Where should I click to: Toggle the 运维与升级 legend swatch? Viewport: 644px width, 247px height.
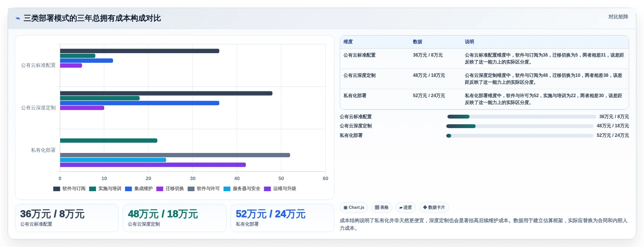pyautogui.click(x=267, y=189)
